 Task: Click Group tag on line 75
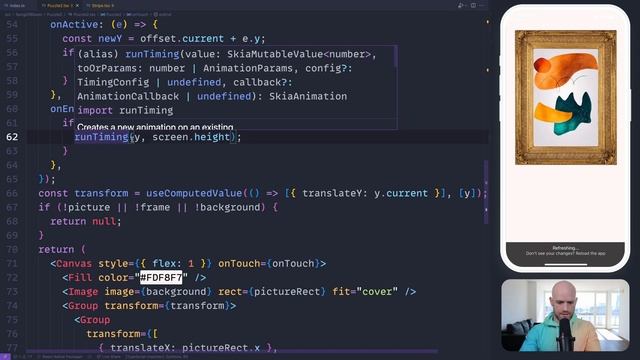pos(95,320)
